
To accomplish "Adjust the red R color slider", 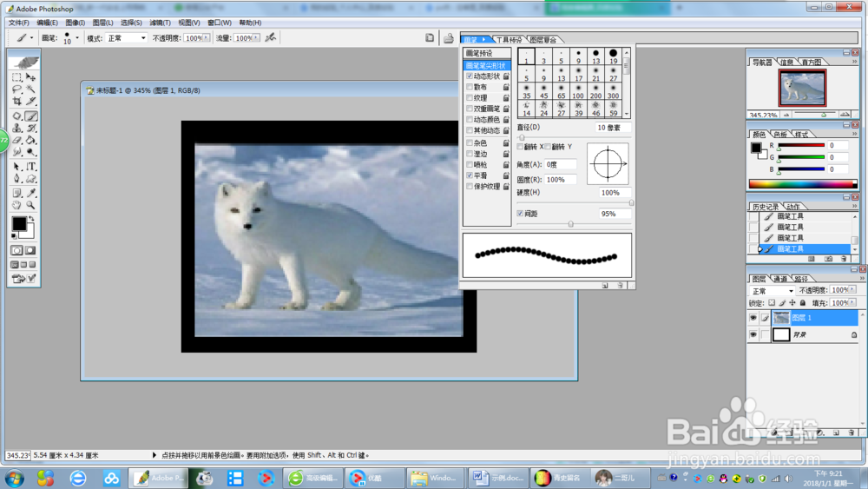I will (x=779, y=149).
